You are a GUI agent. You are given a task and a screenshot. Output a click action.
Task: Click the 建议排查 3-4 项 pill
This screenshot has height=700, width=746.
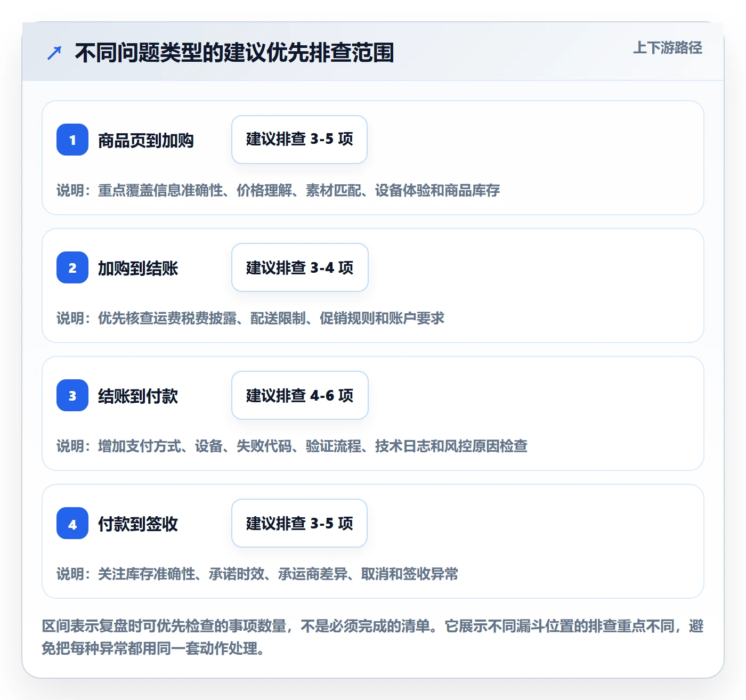point(300,267)
